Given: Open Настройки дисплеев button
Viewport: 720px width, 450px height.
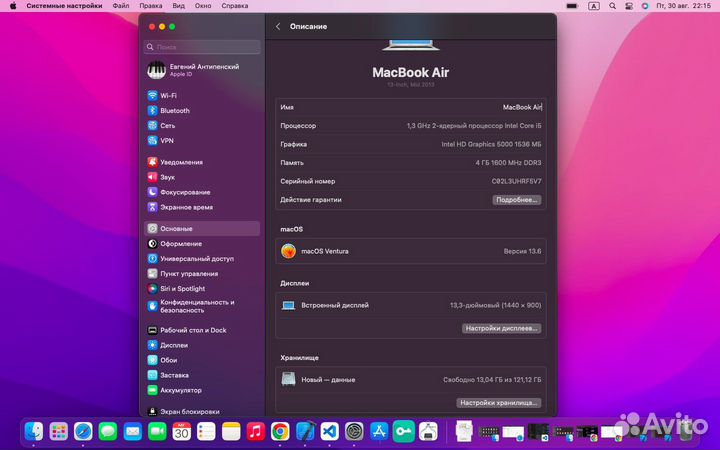Looking at the screenshot, I should pyautogui.click(x=501, y=328).
